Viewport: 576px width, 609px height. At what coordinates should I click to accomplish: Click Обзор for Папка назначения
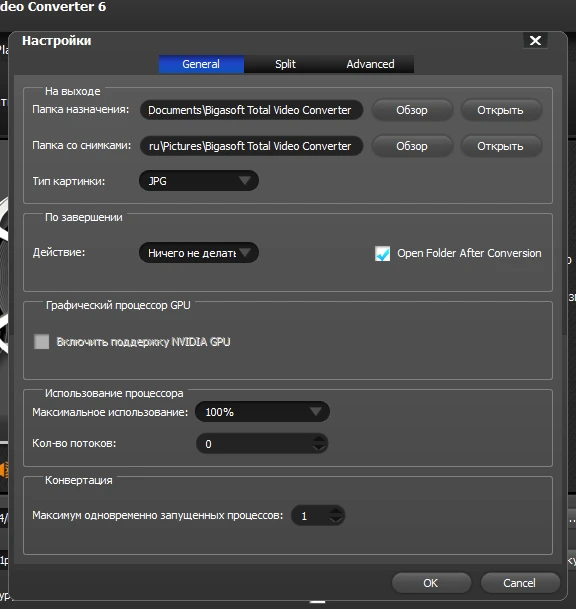(412, 110)
